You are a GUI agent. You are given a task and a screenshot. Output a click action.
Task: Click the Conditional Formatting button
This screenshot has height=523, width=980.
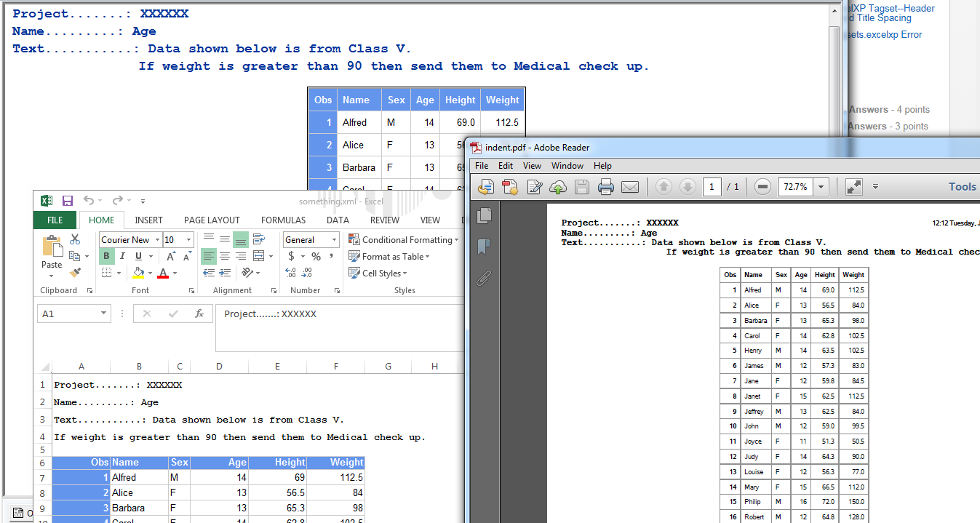[404, 239]
